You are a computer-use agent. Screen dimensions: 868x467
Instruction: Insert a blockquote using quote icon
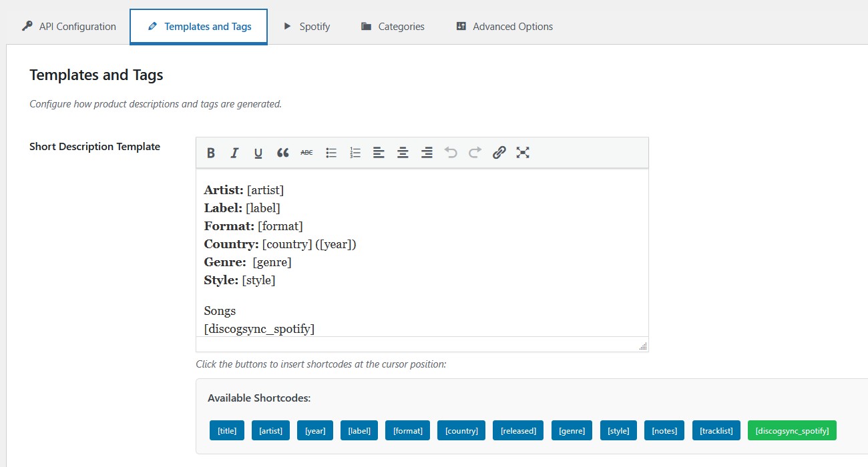(282, 153)
